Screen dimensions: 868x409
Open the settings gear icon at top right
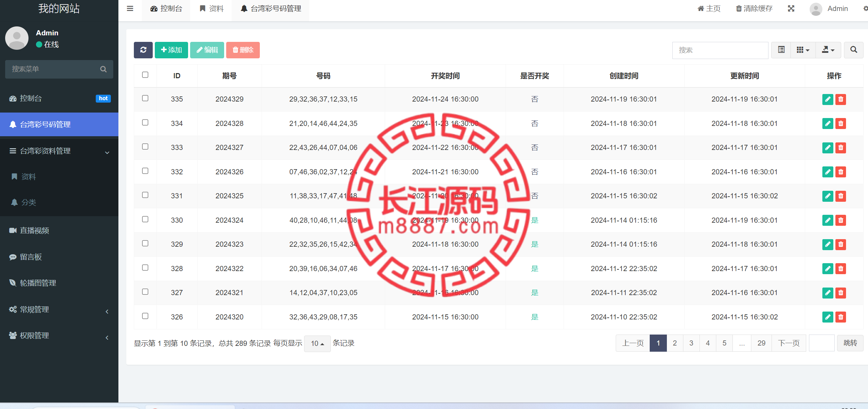pos(865,9)
